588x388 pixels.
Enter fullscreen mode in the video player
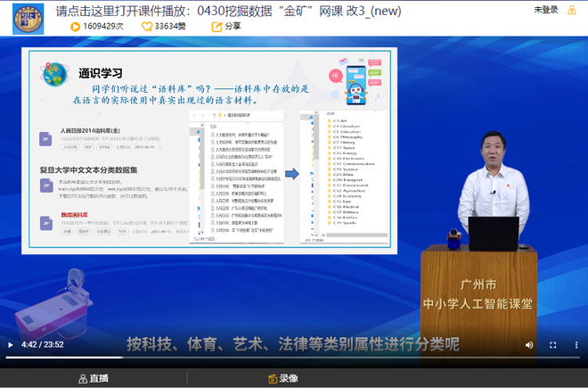[552, 344]
